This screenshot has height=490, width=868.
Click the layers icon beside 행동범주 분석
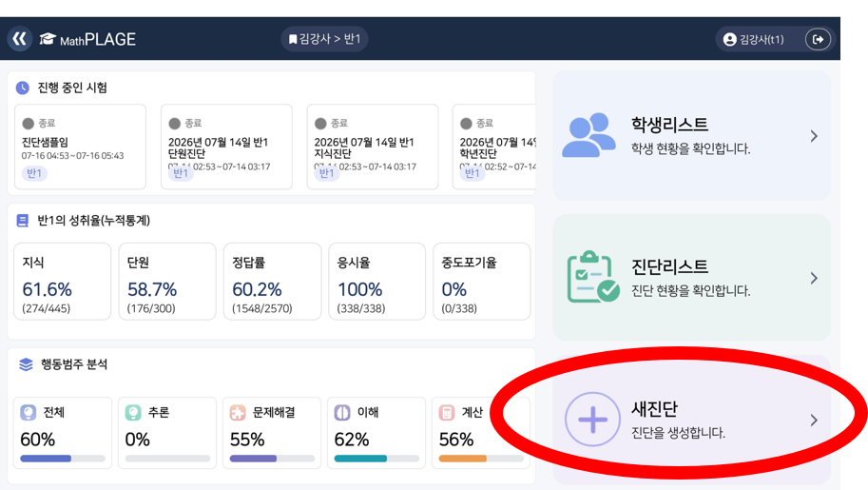click(x=26, y=364)
